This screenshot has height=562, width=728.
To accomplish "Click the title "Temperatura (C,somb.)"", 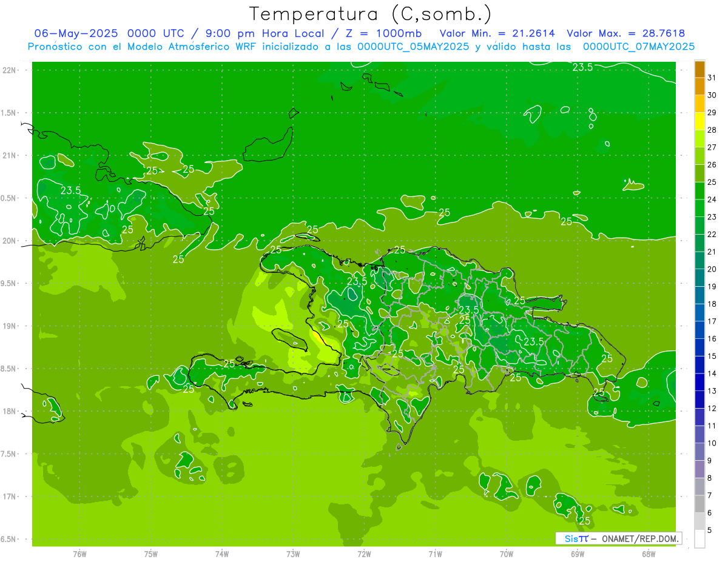I will (370, 14).
